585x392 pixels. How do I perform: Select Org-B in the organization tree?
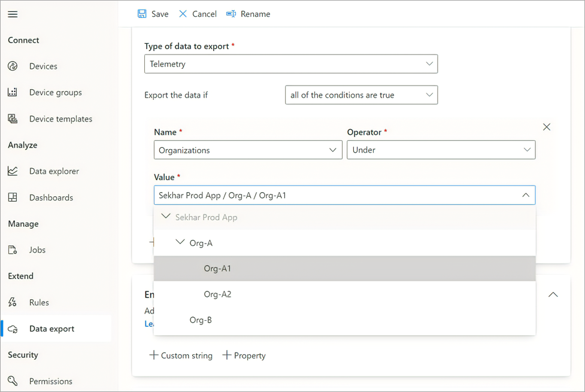click(345, 320)
